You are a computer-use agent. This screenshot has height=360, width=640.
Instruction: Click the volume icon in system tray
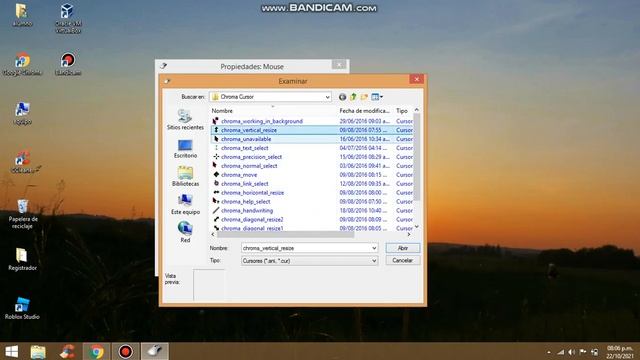(x=571, y=352)
